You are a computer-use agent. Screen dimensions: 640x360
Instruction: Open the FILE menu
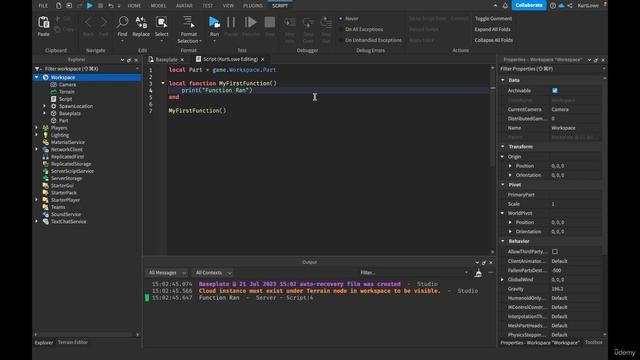(43, 6)
